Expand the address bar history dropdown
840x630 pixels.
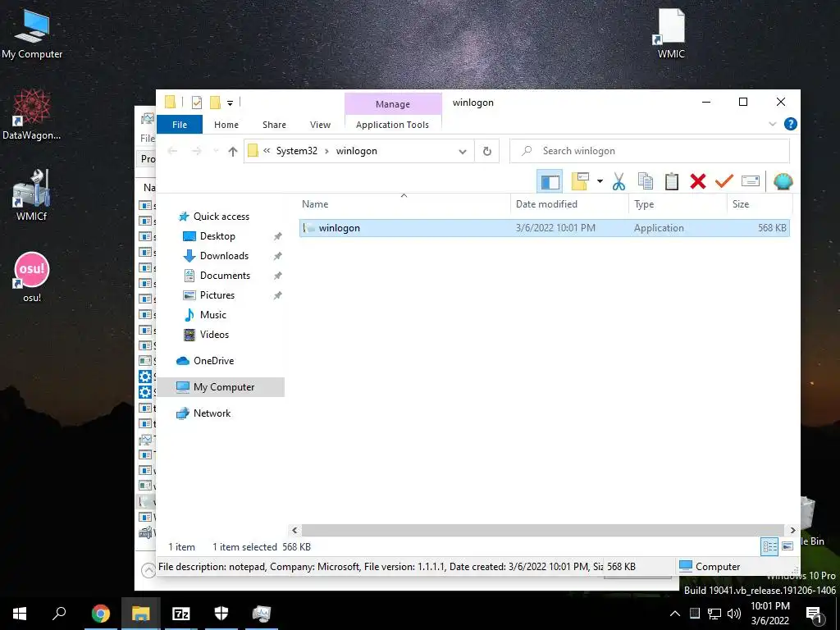pyautogui.click(x=463, y=152)
